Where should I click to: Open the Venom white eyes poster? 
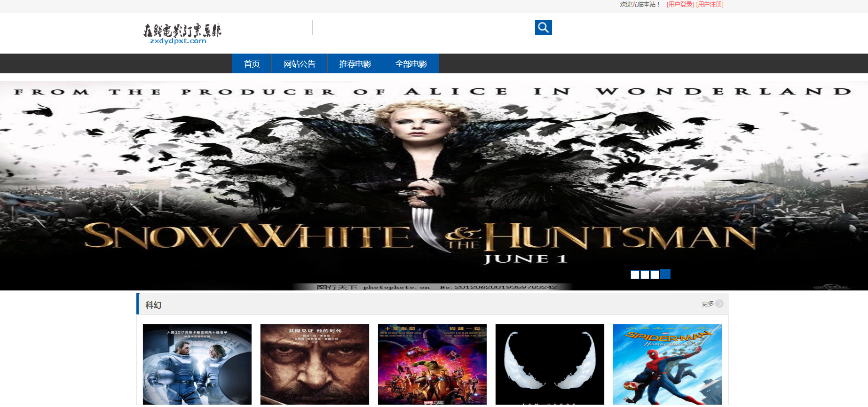pyautogui.click(x=550, y=364)
